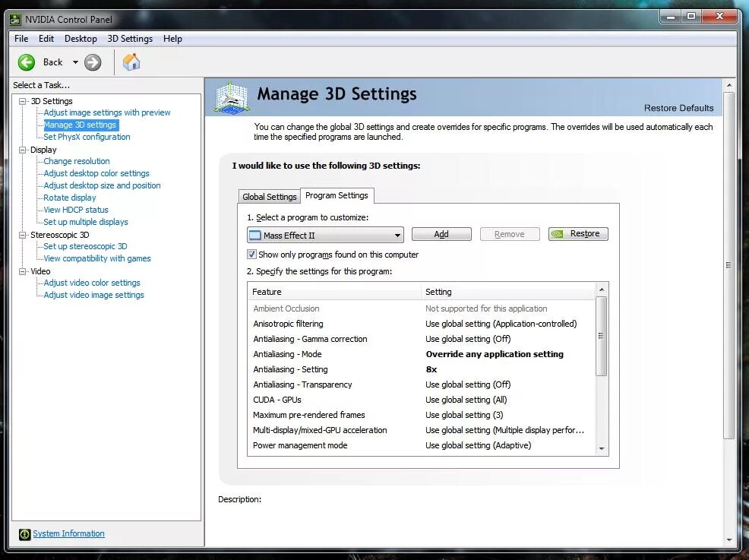Screen dimensions: 749x560
Task: Click the Remove button
Action: 510,234
